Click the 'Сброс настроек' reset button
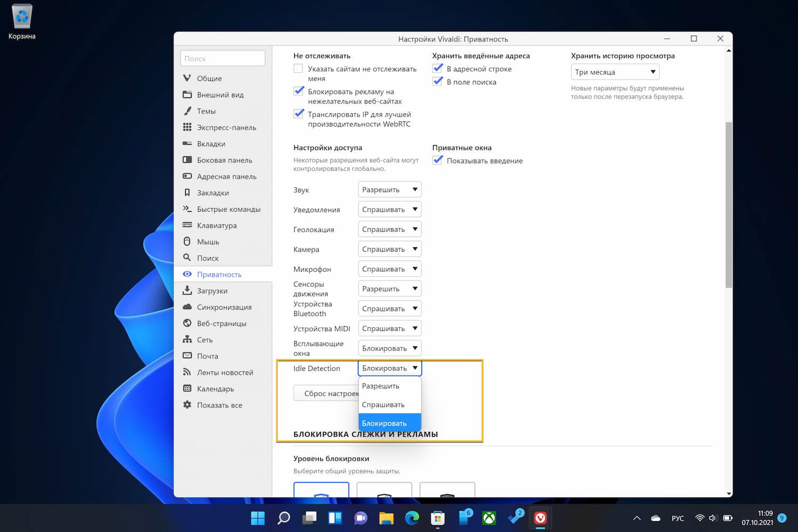 (x=327, y=394)
